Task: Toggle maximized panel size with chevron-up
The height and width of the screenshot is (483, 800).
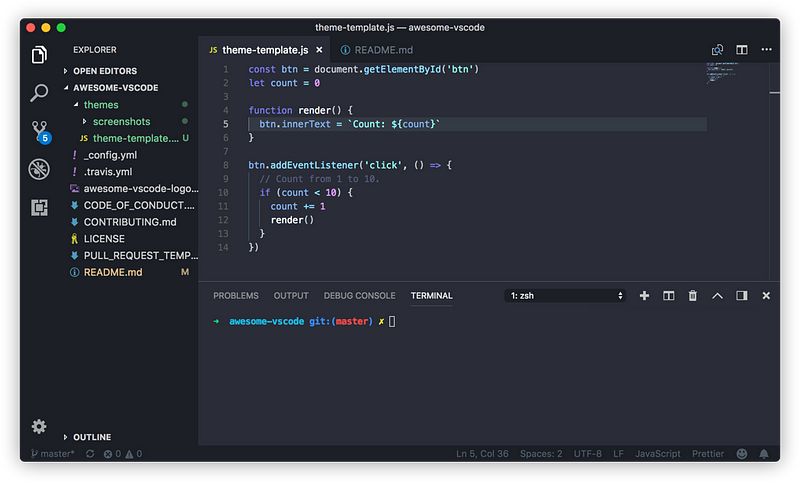Action: pos(717,296)
